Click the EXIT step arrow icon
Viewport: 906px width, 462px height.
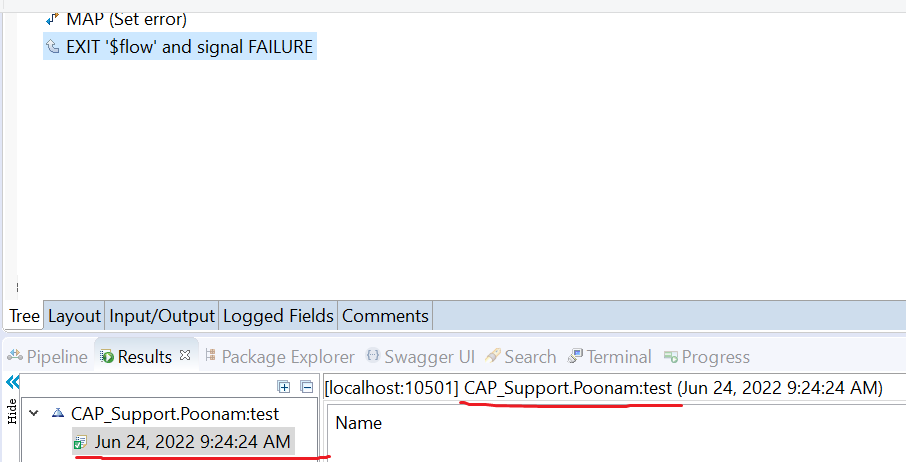coord(53,47)
